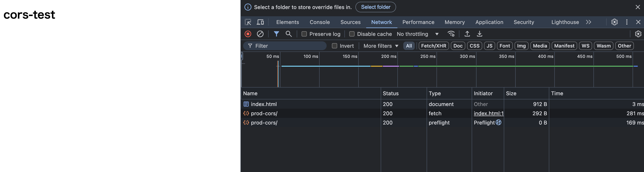
Task: Stop recording network log
Action: point(248,34)
